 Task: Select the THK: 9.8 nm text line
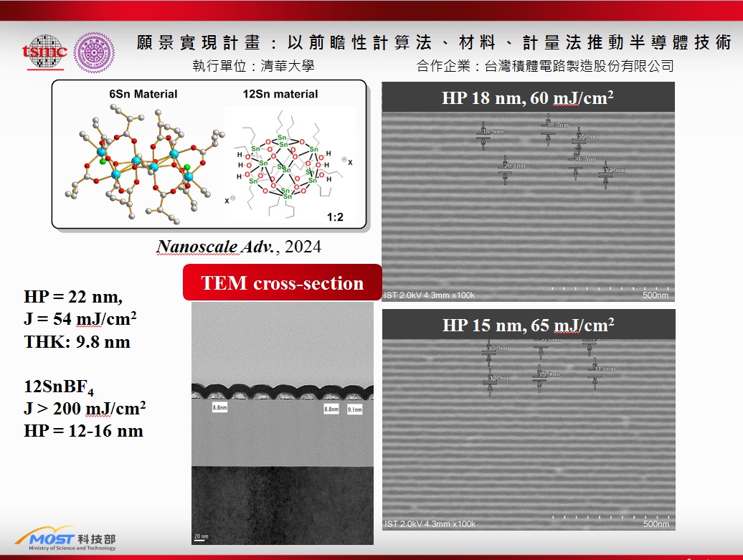77,342
